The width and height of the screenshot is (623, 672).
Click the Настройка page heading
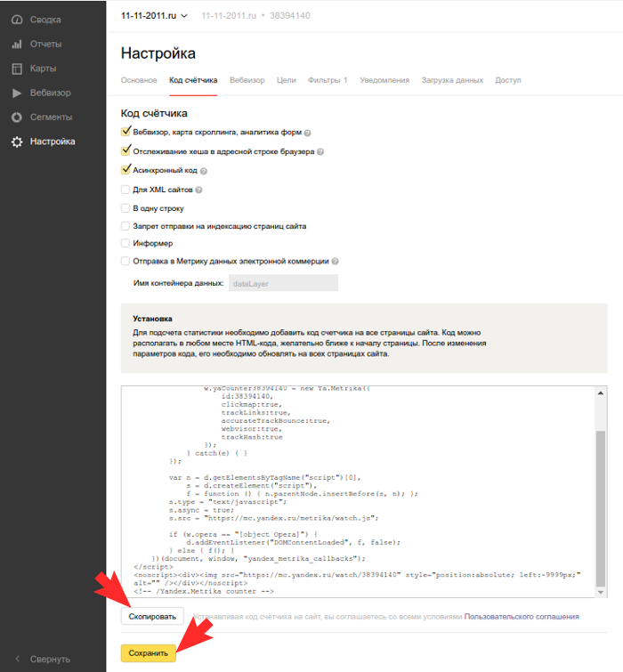(158, 53)
